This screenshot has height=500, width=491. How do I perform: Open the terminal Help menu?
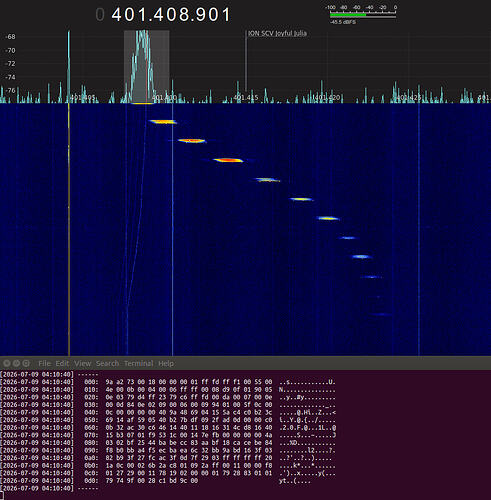[166, 363]
